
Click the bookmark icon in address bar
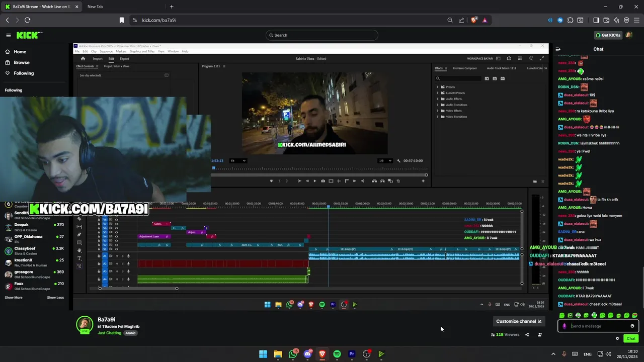coord(122,20)
